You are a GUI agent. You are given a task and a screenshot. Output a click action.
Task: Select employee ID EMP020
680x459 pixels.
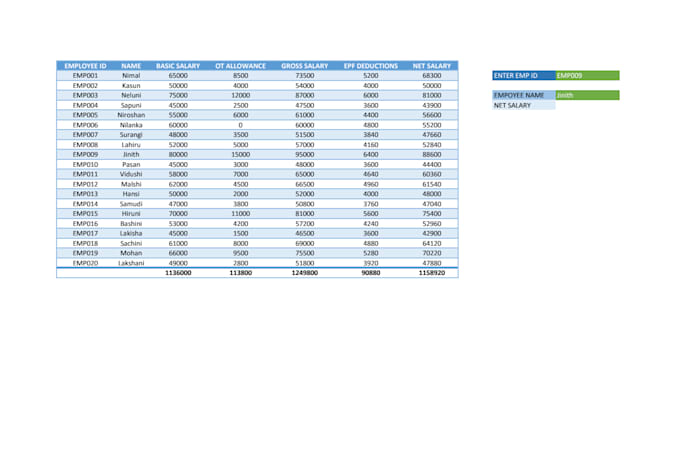tap(85, 263)
